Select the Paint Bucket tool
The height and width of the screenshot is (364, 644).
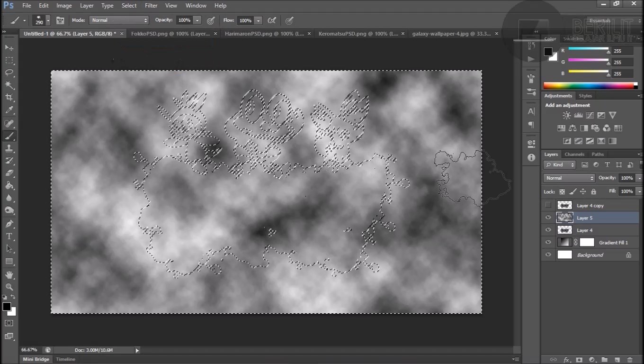9,185
